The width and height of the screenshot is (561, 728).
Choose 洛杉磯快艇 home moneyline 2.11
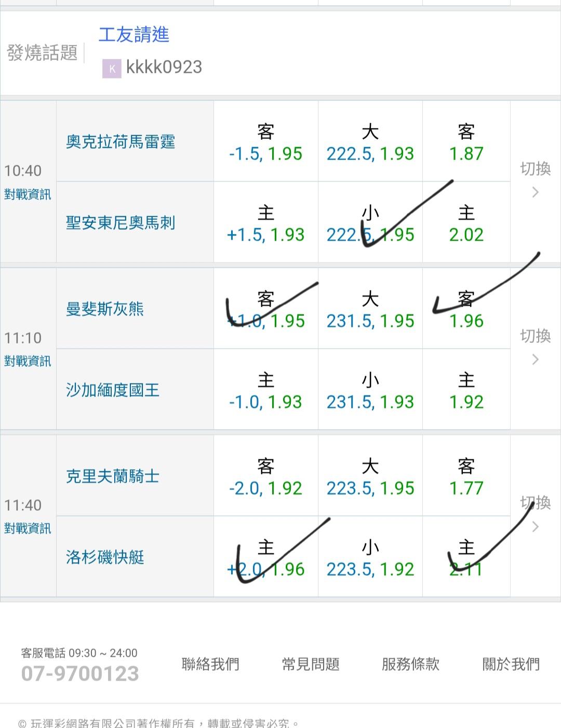pyautogui.click(x=466, y=558)
